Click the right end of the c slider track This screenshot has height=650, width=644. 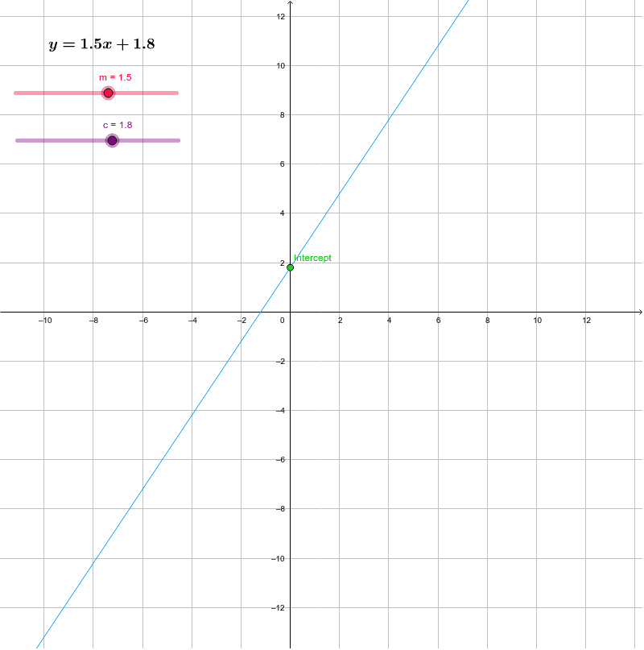pos(178,141)
